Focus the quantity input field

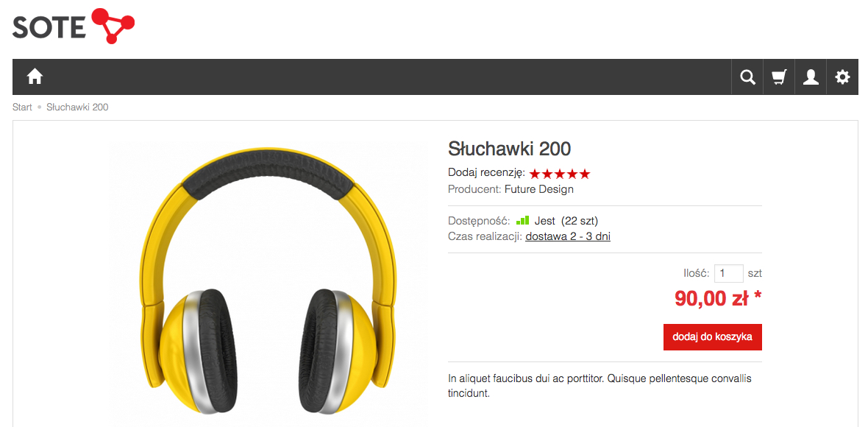[x=728, y=273]
